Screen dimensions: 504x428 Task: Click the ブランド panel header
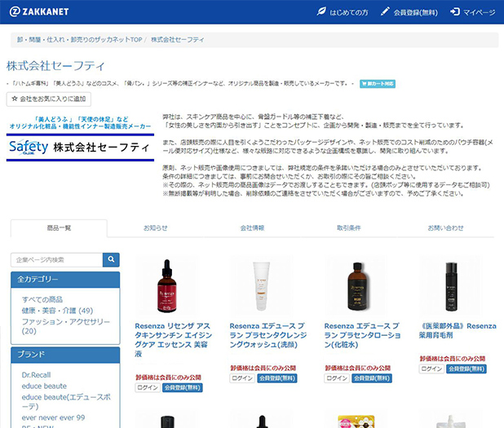tap(65, 355)
